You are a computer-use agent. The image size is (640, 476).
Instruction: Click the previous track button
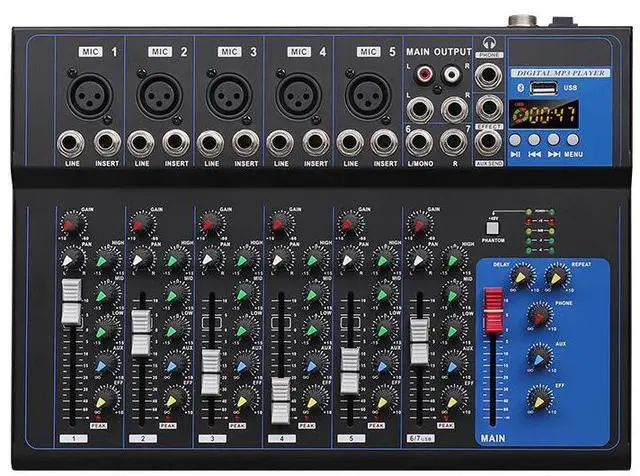(x=534, y=140)
